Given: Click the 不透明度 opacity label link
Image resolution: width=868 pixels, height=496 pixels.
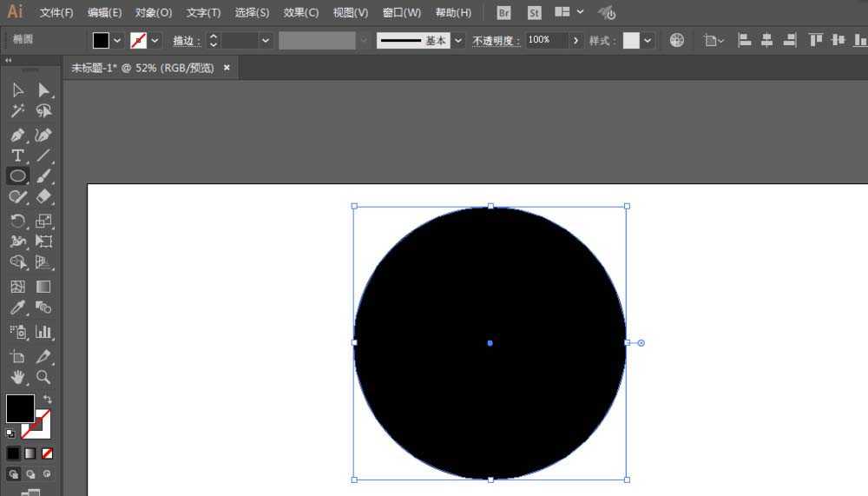Looking at the screenshot, I should [x=496, y=41].
